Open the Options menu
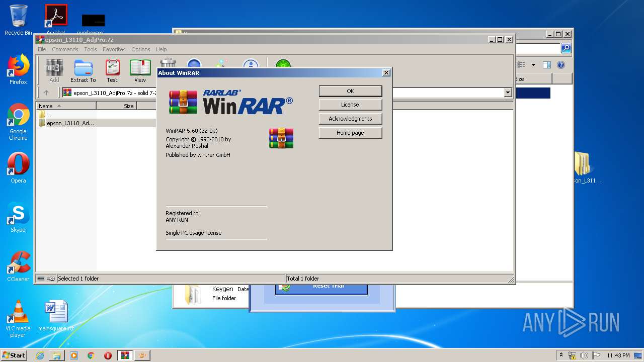Screen dimensions: 644x362 [x=141, y=49]
